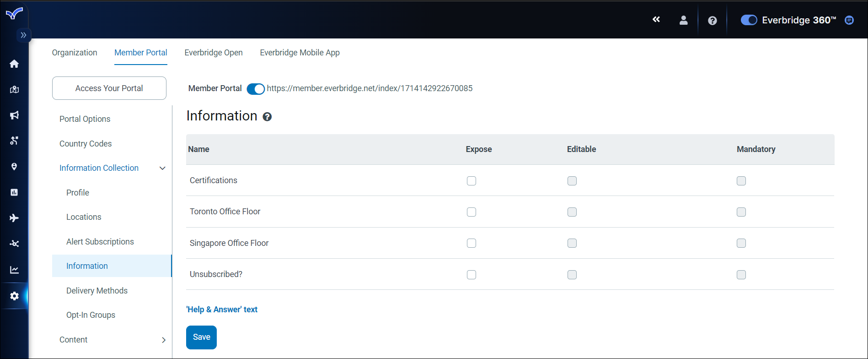The image size is (868, 359).
Task: Check Mandatory for Unsubscribed?
Action: (x=741, y=275)
